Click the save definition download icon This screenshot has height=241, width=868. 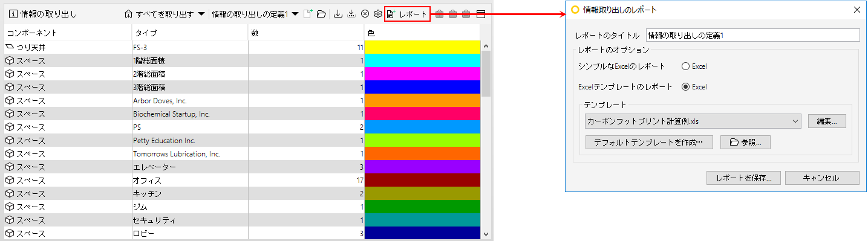point(338,14)
